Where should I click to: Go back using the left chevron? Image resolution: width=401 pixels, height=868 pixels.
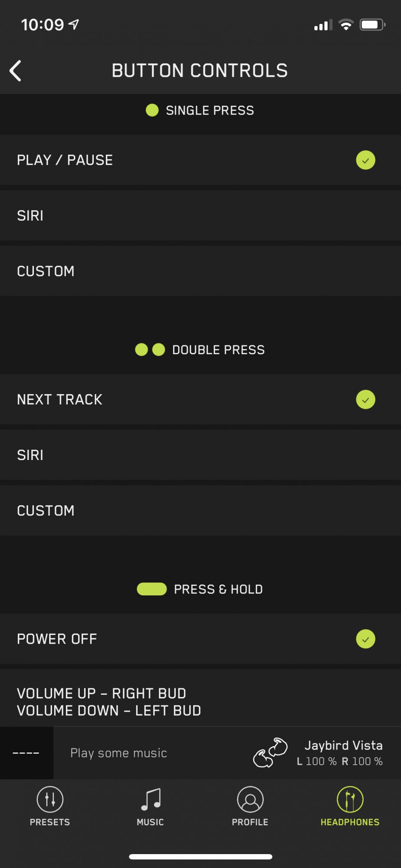point(16,71)
